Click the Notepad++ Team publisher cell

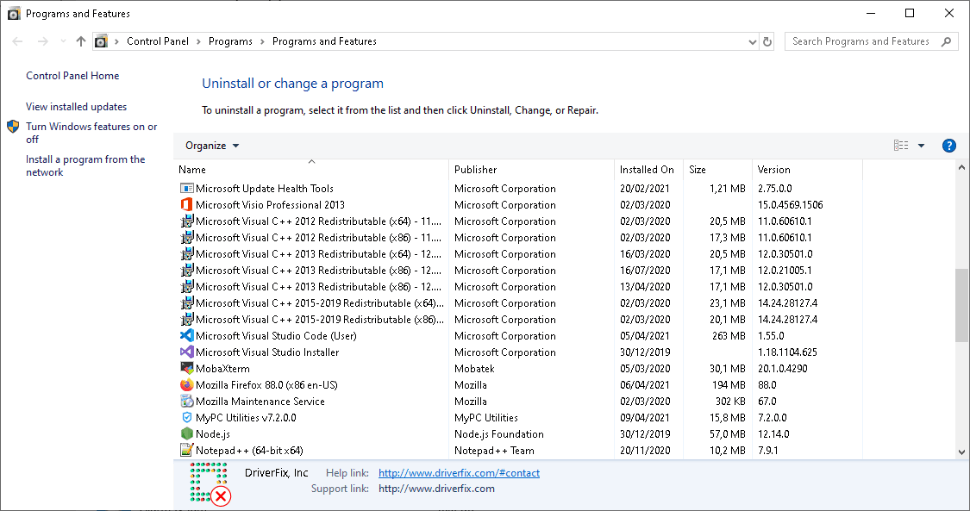pyautogui.click(x=494, y=450)
